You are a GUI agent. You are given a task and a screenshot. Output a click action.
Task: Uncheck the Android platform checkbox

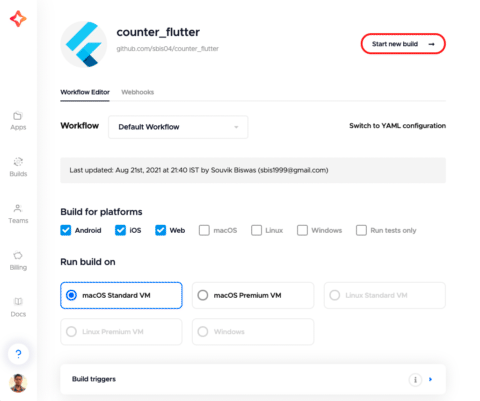pyautogui.click(x=66, y=230)
